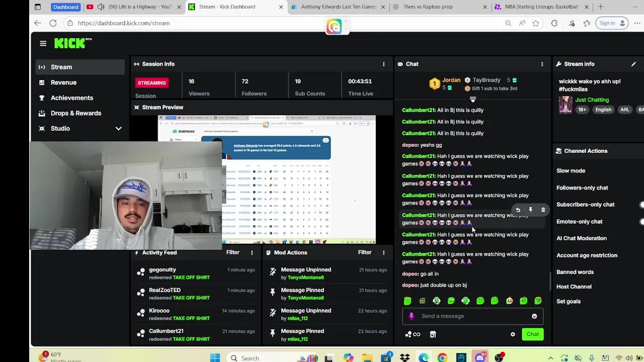
Task: Click the purple microphone icon in chat
Action: [412, 316]
